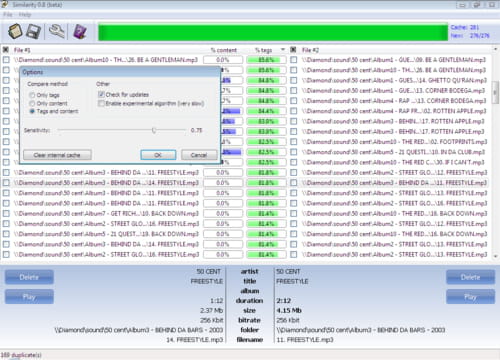Enable experimental algorithm checkbox
Image resolution: width=500 pixels, height=360 pixels.
tap(101, 104)
